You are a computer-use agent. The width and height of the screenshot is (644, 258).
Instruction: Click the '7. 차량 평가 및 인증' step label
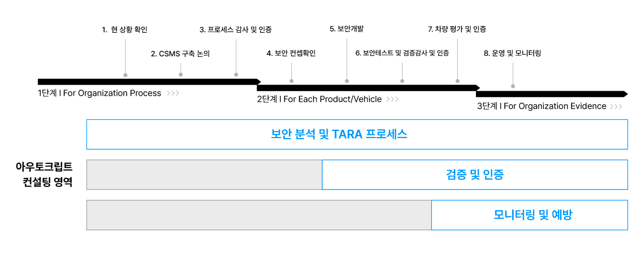click(x=457, y=29)
